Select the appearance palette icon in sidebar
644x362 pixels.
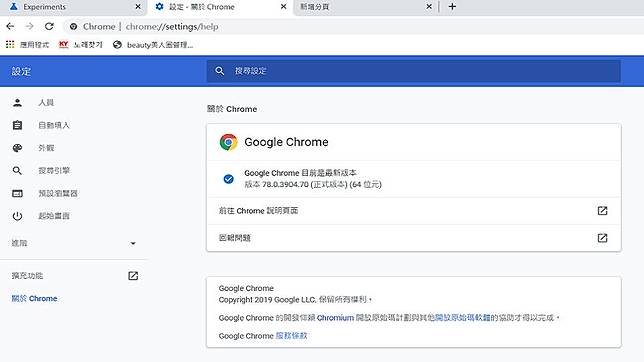click(17, 148)
